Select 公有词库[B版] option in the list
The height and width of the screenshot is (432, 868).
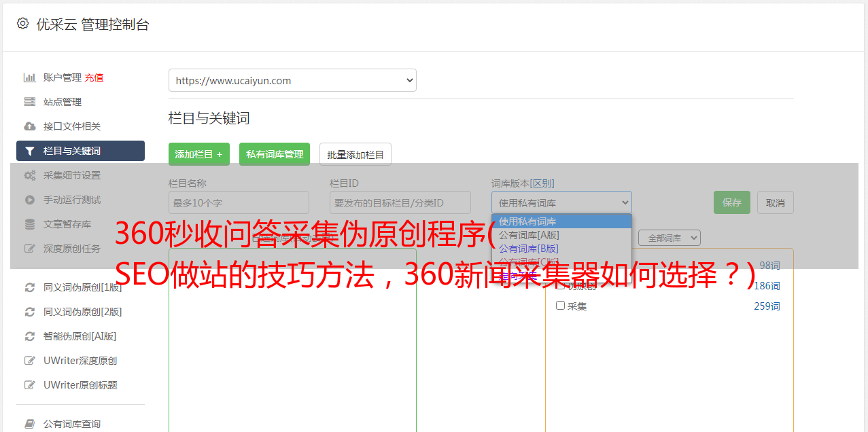tap(561, 249)
